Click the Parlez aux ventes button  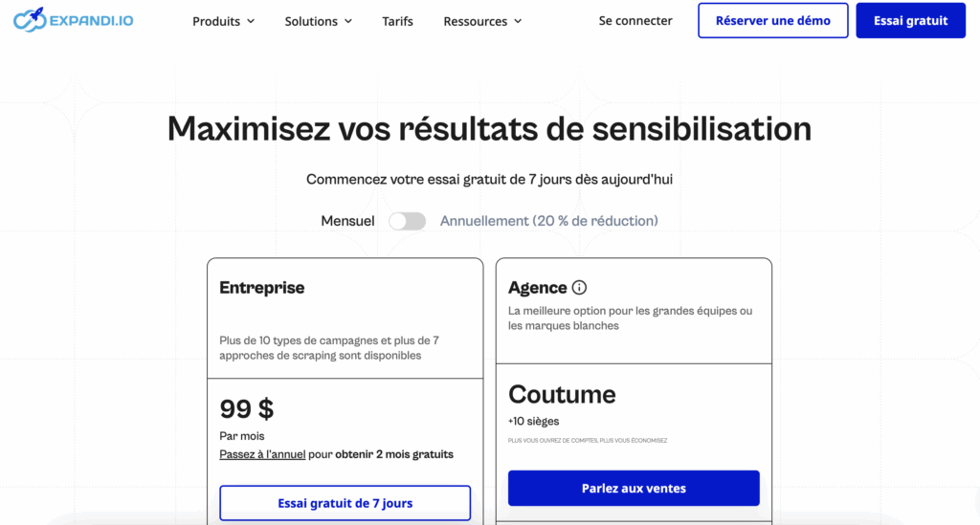point(634,488)
